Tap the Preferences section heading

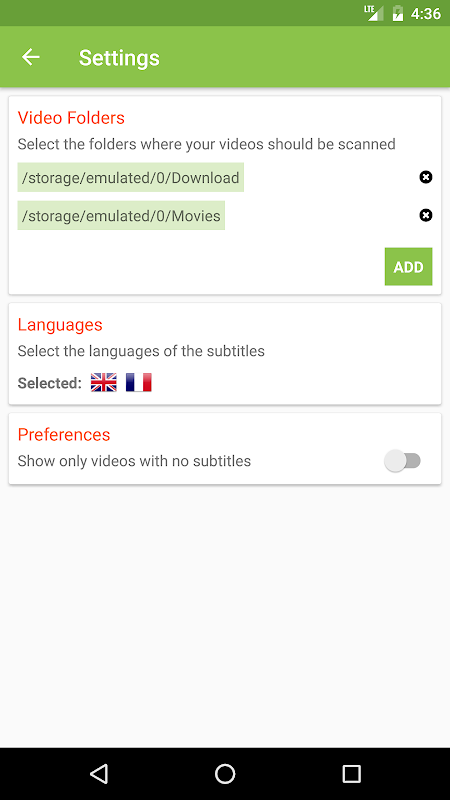(64, 434)
